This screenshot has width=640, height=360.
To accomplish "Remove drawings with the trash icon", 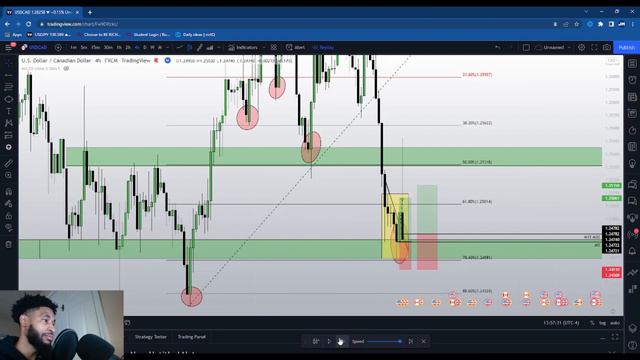I will (x=9, y=244).
